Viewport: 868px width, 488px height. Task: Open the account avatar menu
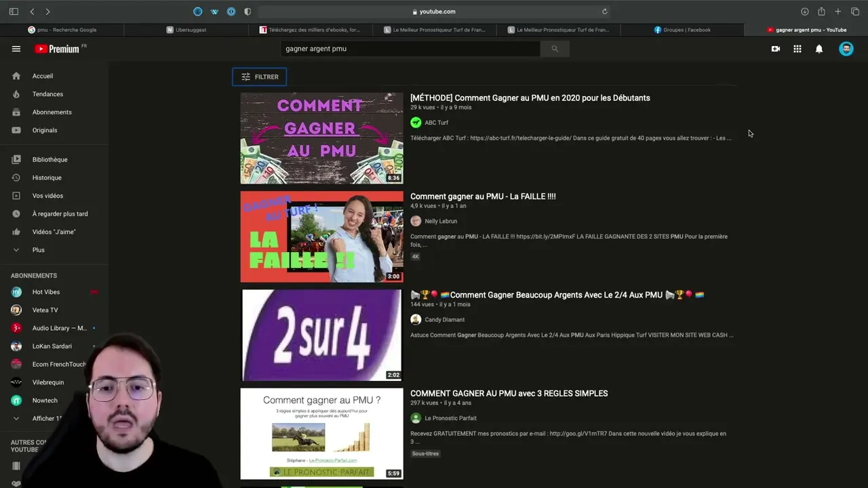(846, 49)
